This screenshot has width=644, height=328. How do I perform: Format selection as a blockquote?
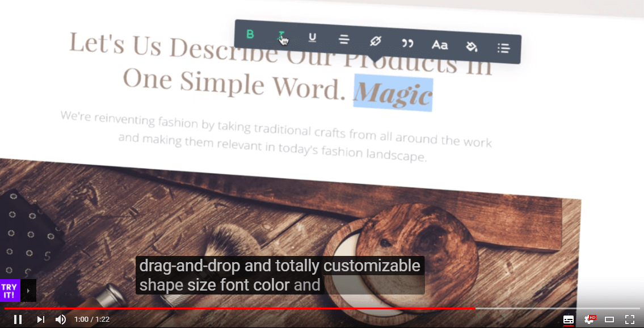click(407, 43)
